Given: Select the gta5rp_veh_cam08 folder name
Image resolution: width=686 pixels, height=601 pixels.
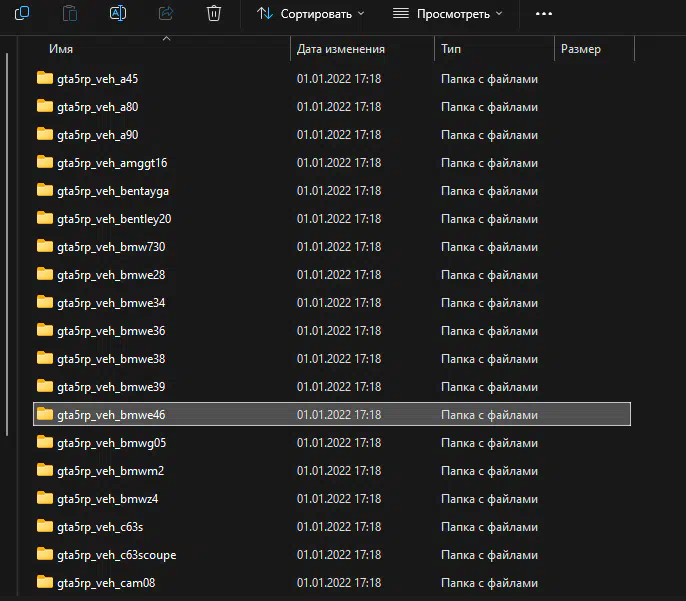Looking at the screenshot, I should pos(106,582).
